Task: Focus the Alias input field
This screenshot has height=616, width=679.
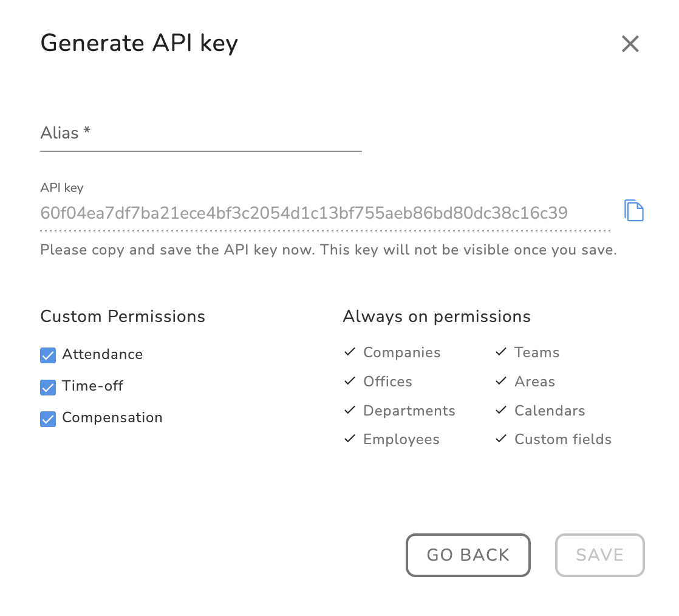Action: point(200,134)
